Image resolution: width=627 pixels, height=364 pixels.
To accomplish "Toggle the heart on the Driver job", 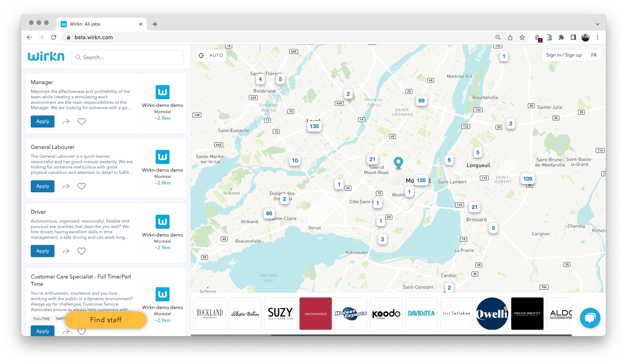I will pyautogui.click(x=81, y=251).
